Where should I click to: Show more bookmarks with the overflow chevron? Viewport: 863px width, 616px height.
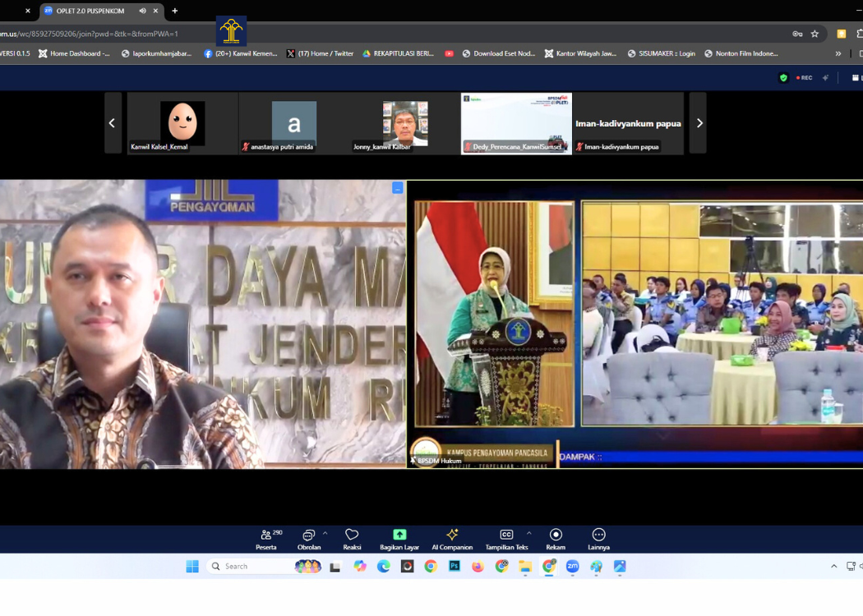[838, 53]
